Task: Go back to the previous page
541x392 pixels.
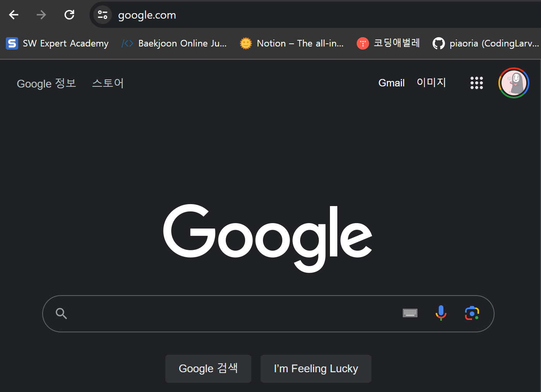Action: [x=14, y=15]
